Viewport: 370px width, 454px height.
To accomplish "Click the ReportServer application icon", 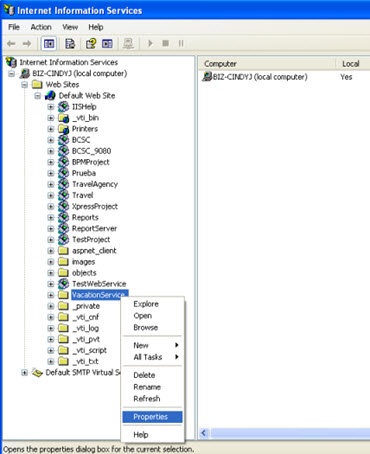I will [63, 228].
